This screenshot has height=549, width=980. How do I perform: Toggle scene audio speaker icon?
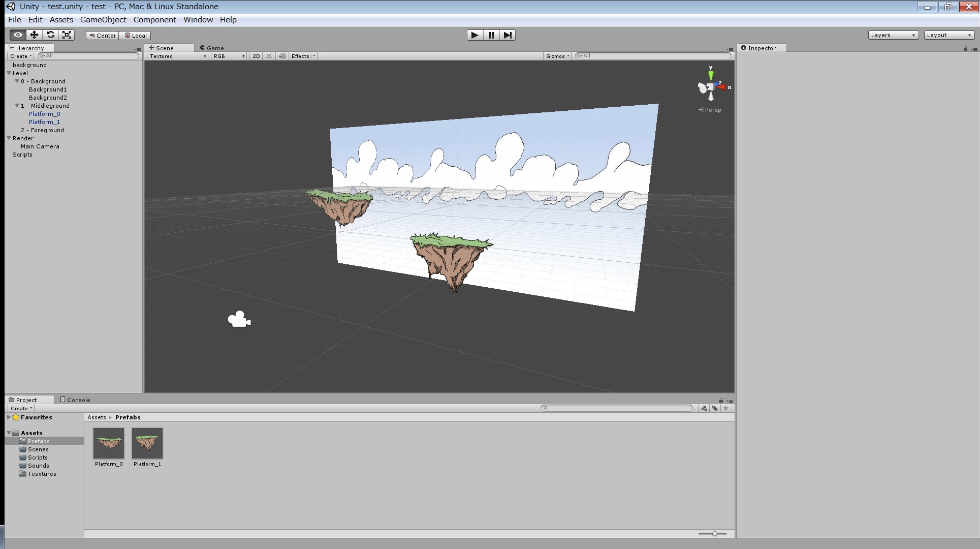point(282,56)
